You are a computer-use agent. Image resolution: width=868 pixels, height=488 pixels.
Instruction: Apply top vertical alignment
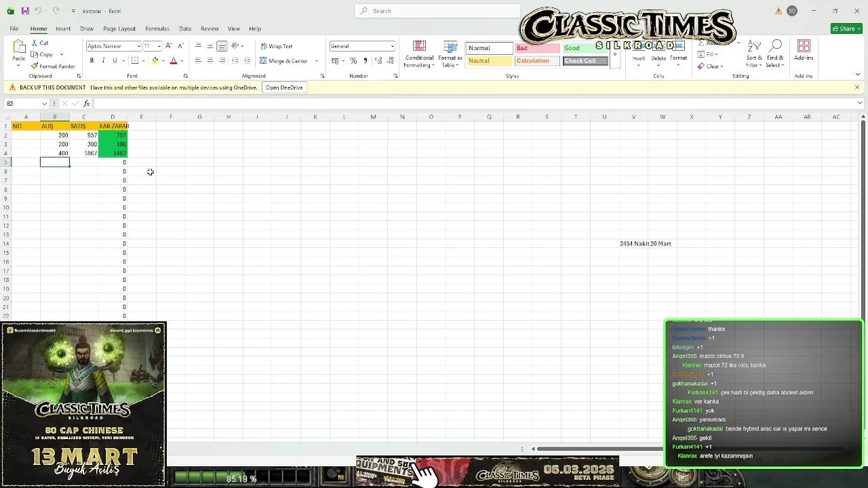(198, 46)
